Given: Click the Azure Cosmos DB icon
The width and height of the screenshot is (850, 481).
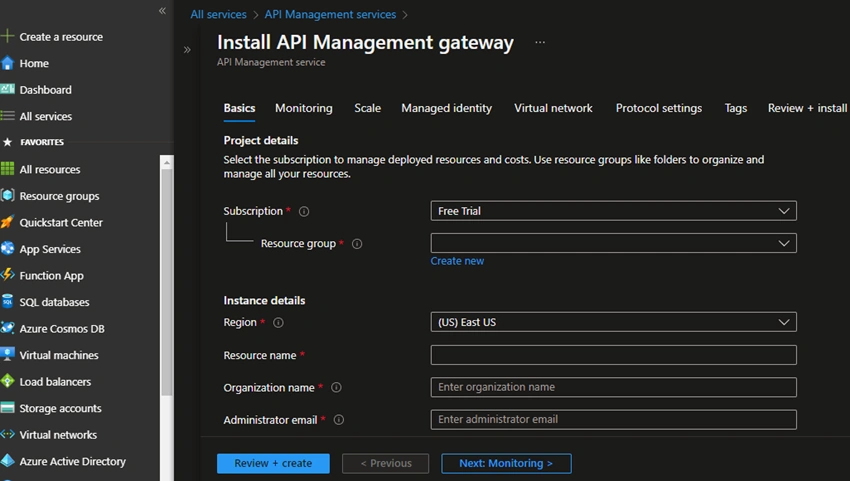Looking at the screenshot, I should tap(7, 328).
